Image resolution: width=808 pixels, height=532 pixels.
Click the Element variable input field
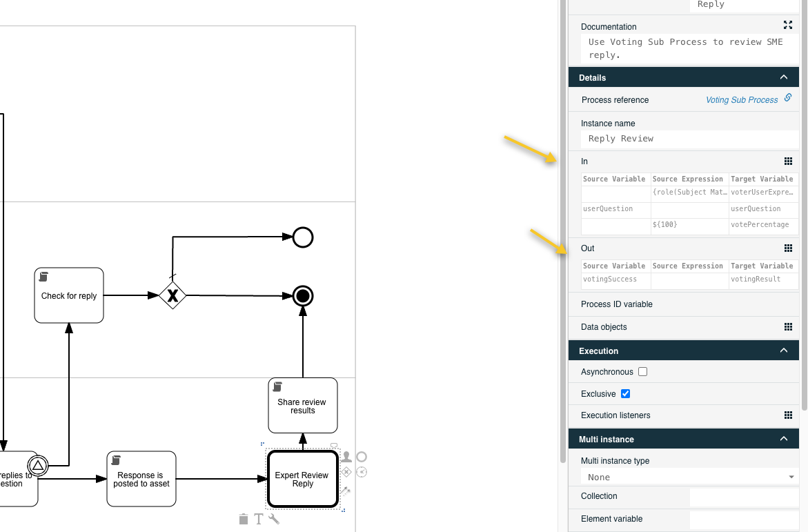(x=744, y=519)
